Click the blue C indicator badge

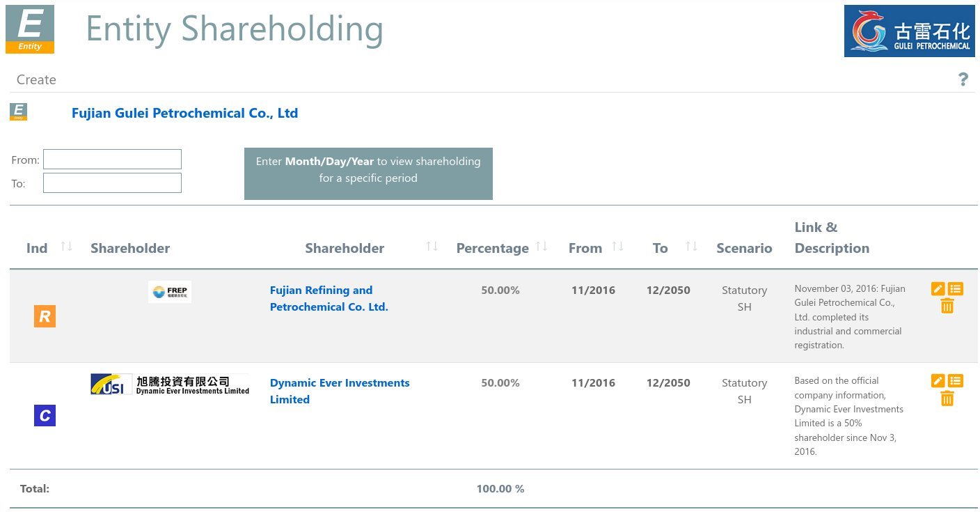(x=45, y=416)
